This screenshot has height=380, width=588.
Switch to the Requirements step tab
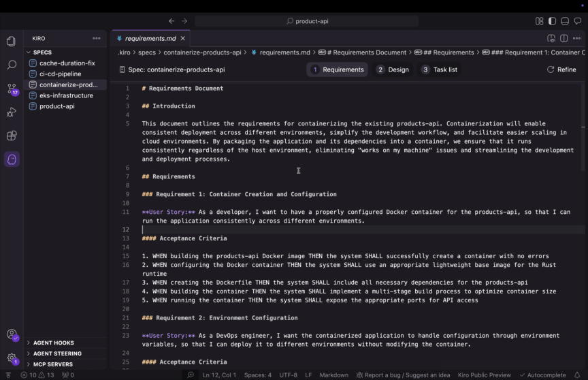click(x=337, y=69)
